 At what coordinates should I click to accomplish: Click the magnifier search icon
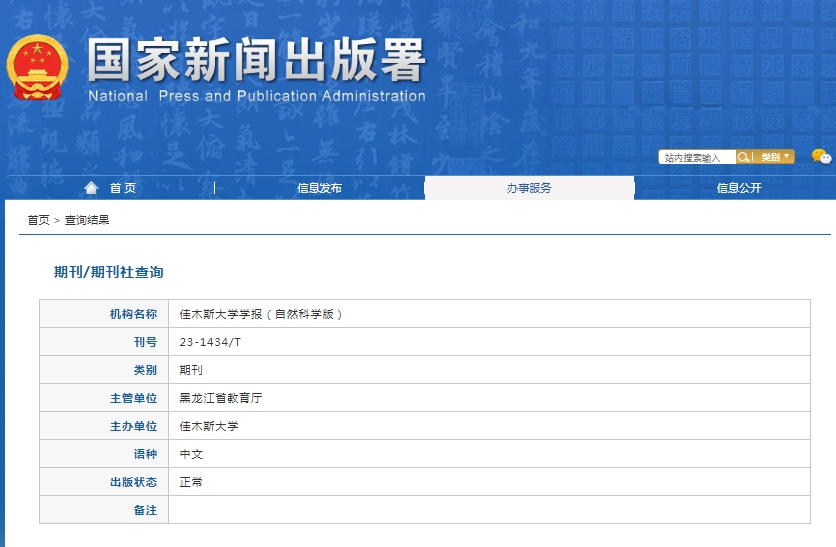point(743,157)
